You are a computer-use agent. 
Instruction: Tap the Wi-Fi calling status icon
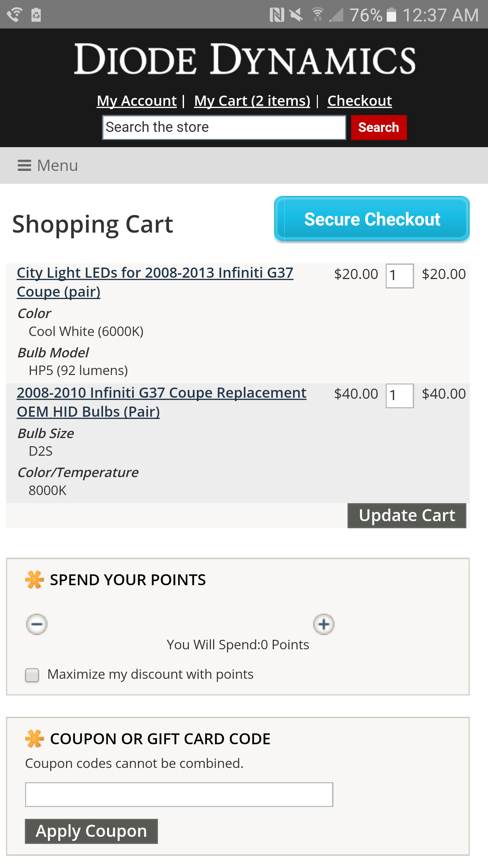pyautogui.click(x=14, y=15)
